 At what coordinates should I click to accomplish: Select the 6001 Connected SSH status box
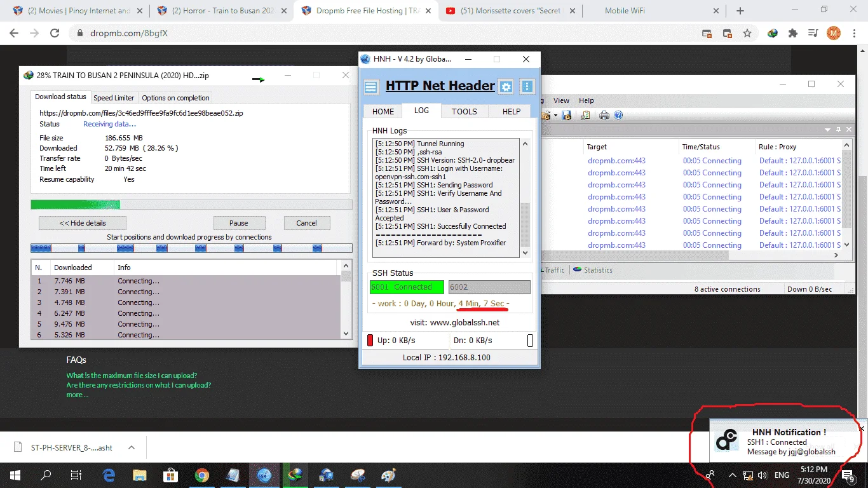pos(407,287)
